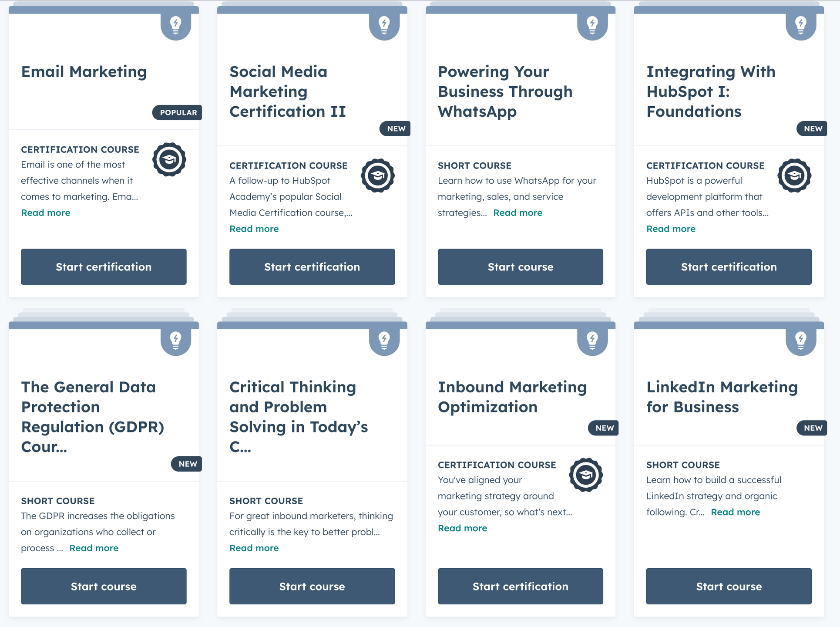The height and width of the screenshot is (627, 840).
Task: Click certification badge on Social Media Marketing card
Action: tap(377, 175)
